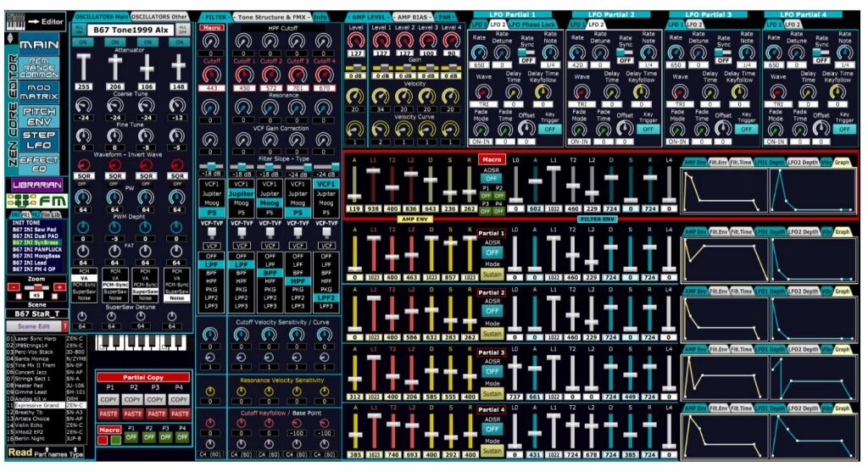The height and width of the screenshot is (472, 868).
Task: Click the mini piano keyboard graphic
Action: (142, 343)
